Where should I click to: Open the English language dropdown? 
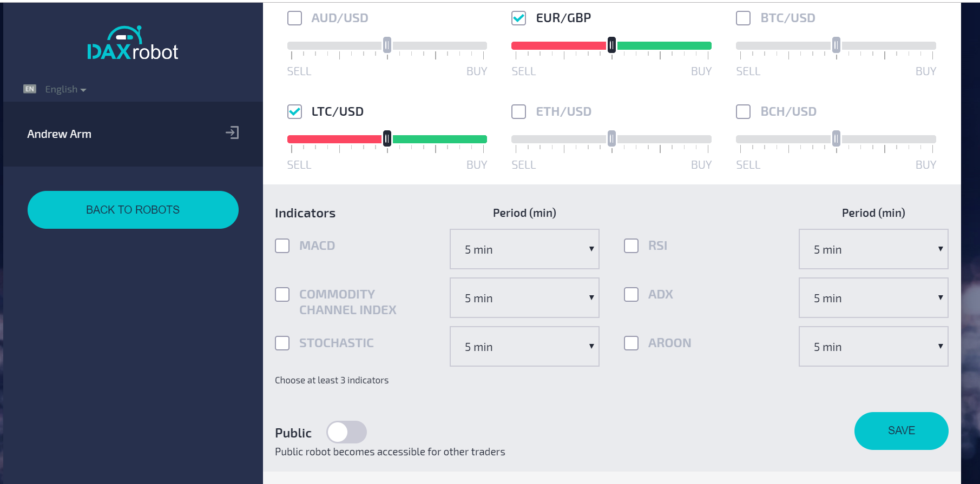(65, 89)
